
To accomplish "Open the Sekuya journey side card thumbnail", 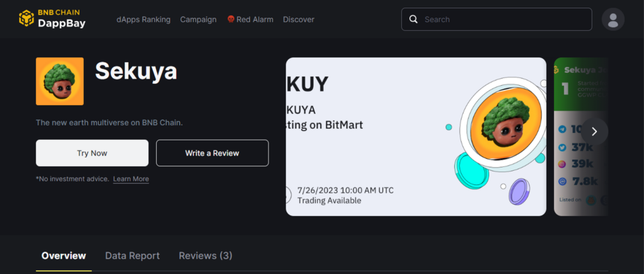I will [x=580, y=137].
